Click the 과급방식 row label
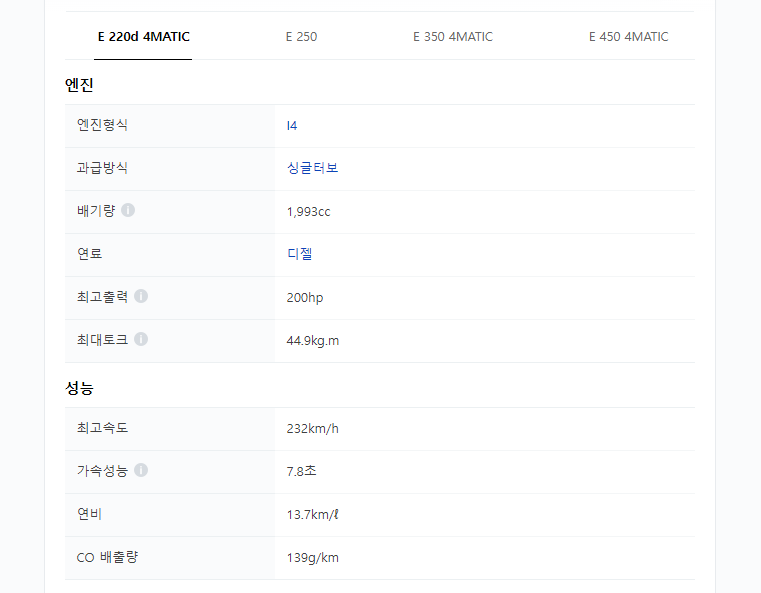The width and height of the screenshot is (761, 593). [102, 168]
